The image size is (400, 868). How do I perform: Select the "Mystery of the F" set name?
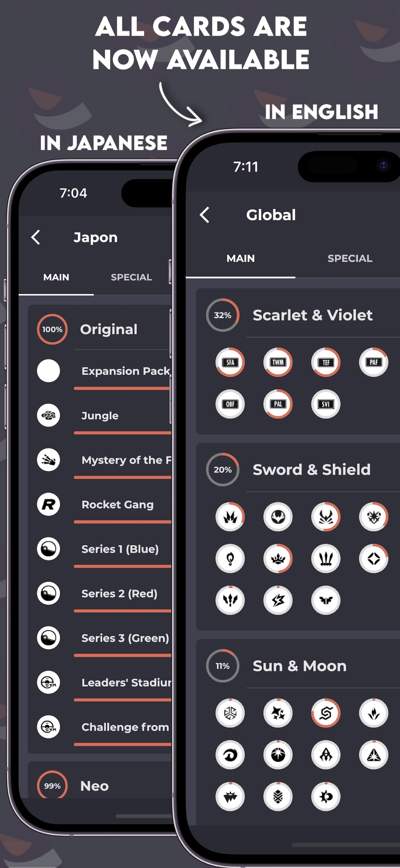[126, 460]
